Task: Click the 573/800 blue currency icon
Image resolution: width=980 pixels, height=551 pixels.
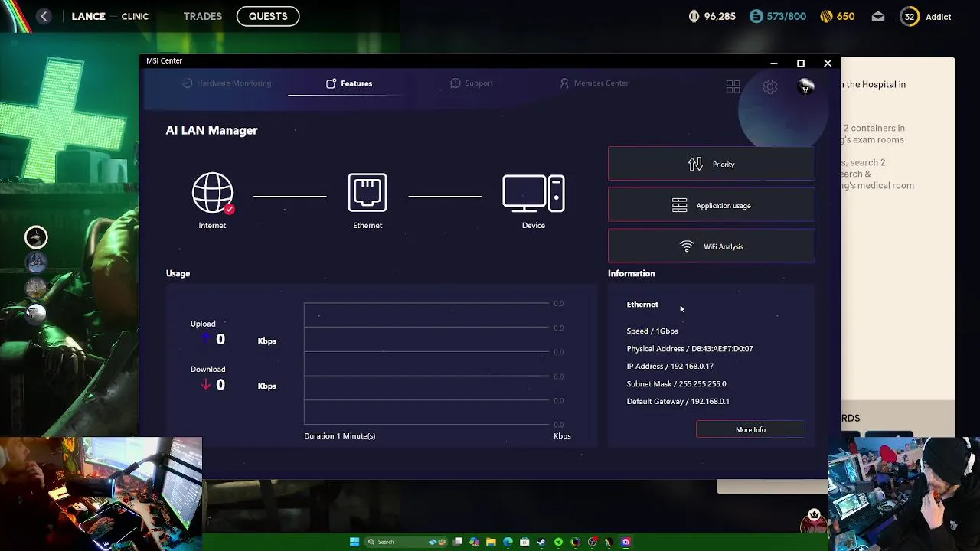Action: click(756, 16)
